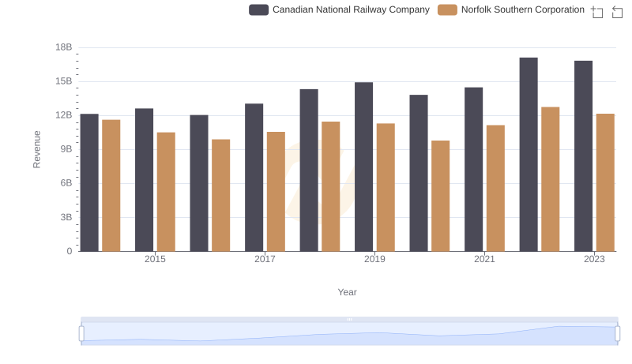Image resolution: width=632 pixels, height=364 pixels.
Task: Click the zoom area select icon
Action: pos(597,12)
